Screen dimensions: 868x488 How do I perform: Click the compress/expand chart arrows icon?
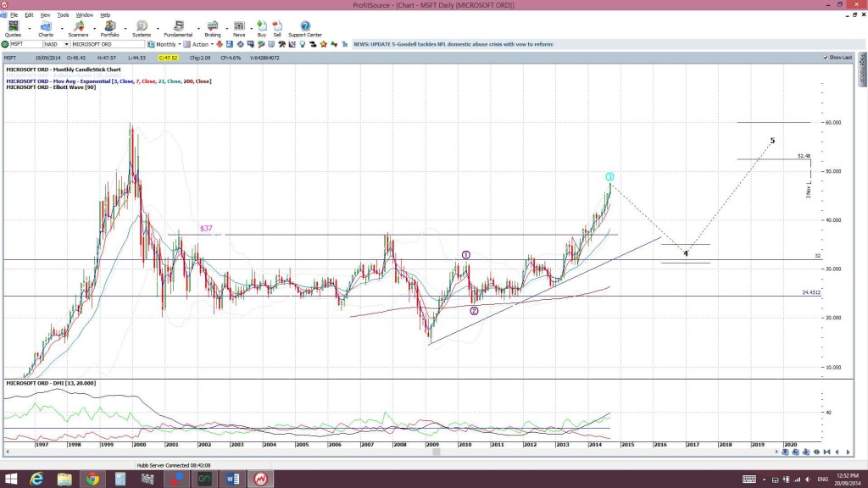tap(816, 452)
